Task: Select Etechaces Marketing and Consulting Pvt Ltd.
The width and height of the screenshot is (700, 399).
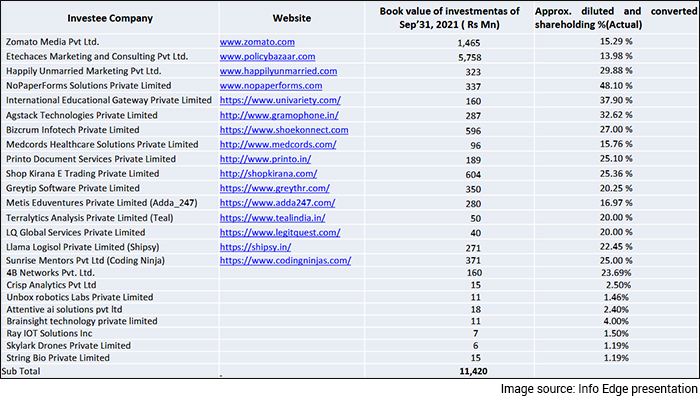Action: pos(97,57)
